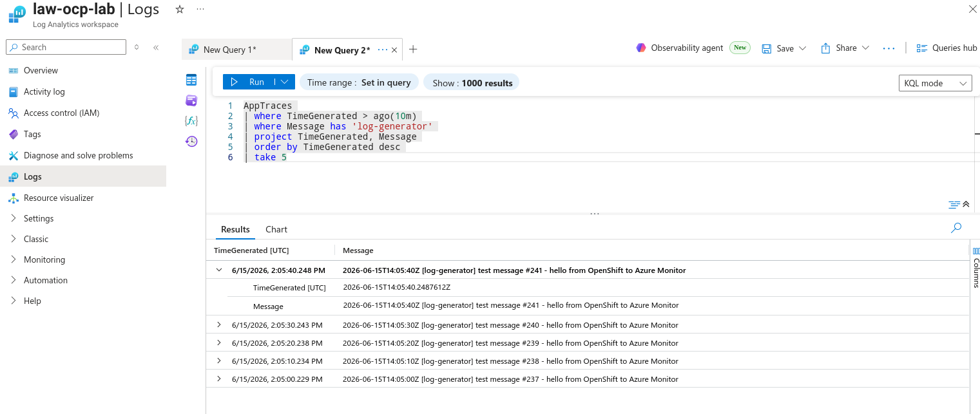Open Tags page
This screenshot has width=980, height=414.
[32, 134]
